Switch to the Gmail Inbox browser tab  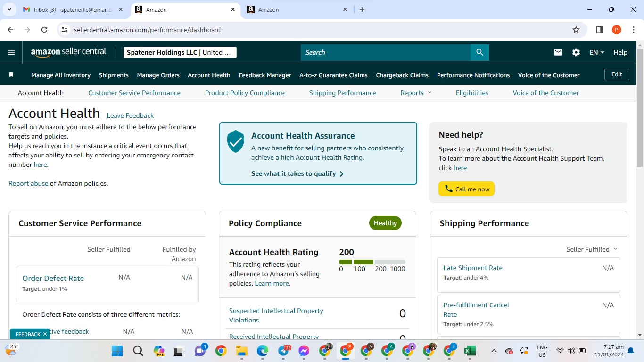point(73,9)
